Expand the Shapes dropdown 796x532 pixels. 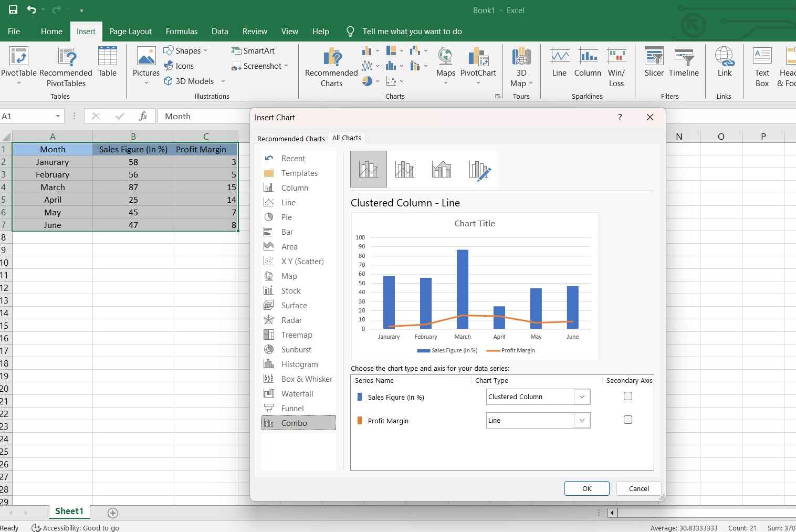coord(205,50)
